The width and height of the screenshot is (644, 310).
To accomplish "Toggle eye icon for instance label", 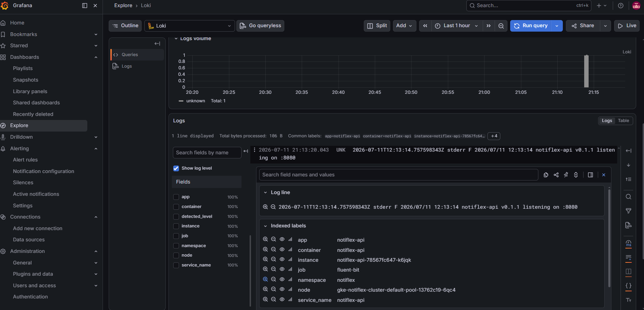I will click(x=282, y=259).
